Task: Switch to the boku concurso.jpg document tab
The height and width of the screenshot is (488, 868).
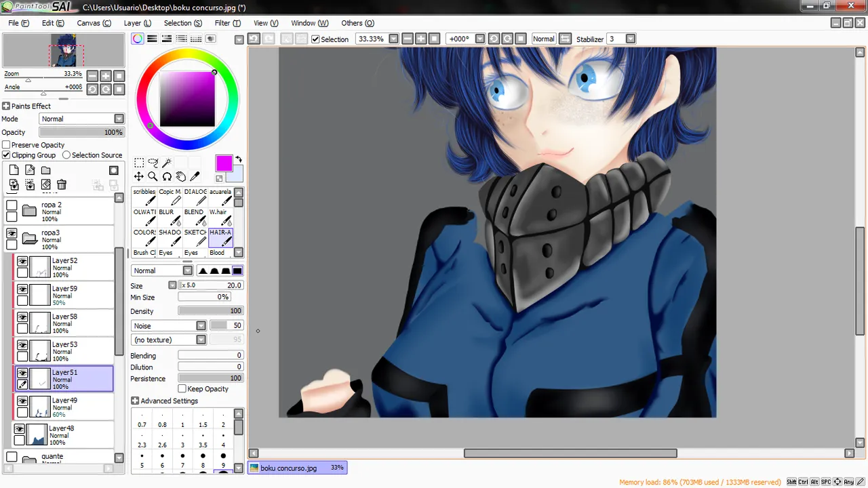Action: point(297,468)
